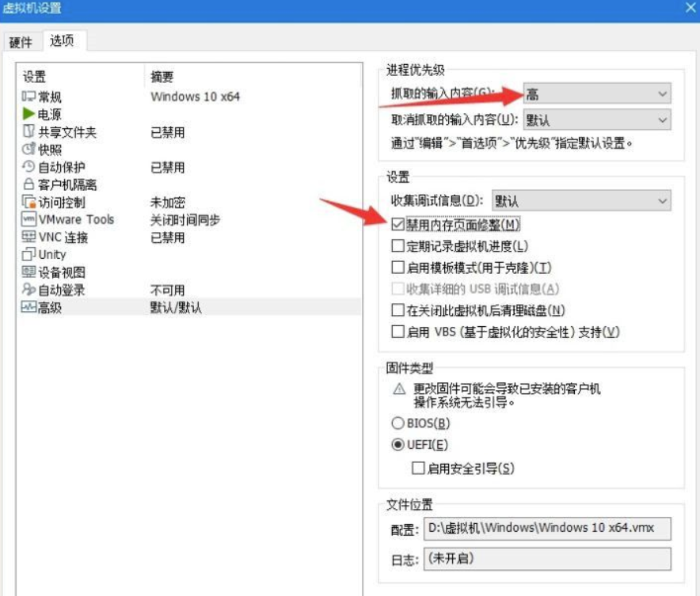700x596 pixels.
Task: Click the 默认/默认 summary text
Action: [x=176, y=307]
